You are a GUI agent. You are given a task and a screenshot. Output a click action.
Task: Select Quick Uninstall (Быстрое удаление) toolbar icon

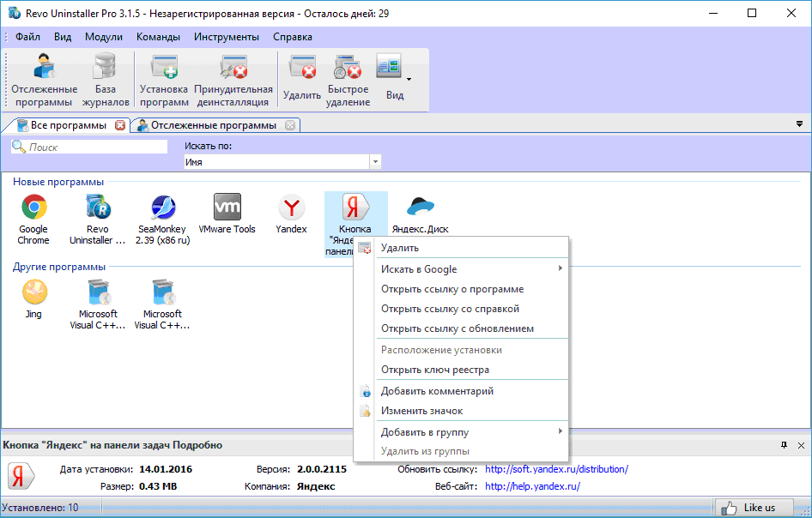[x=348, y=80]
